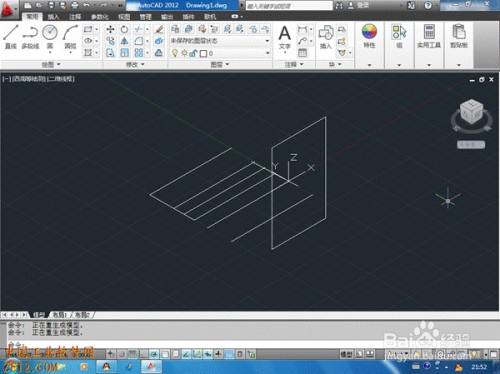The image size is (500, 374).
Task: Click the Erase tool icon
Action: click(x=159, y=29)
